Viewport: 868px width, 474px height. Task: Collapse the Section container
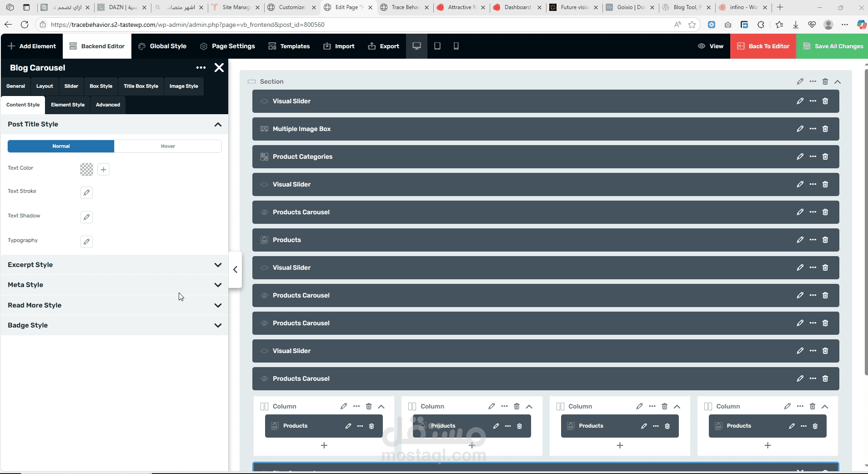tap(838, 81)
